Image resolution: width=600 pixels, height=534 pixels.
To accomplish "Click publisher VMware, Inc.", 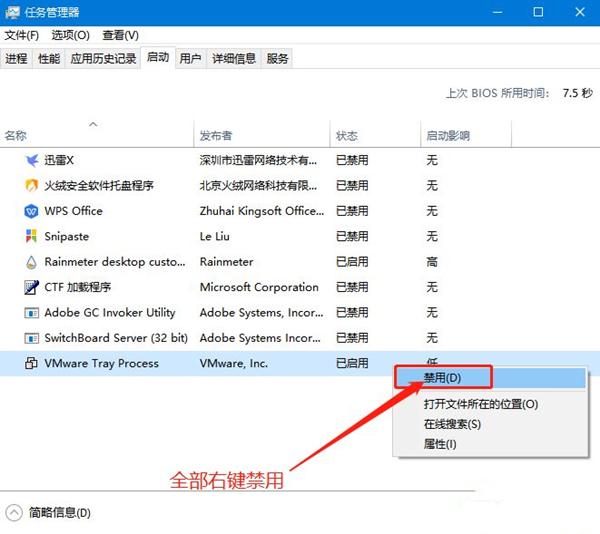I will coord(233,363).
